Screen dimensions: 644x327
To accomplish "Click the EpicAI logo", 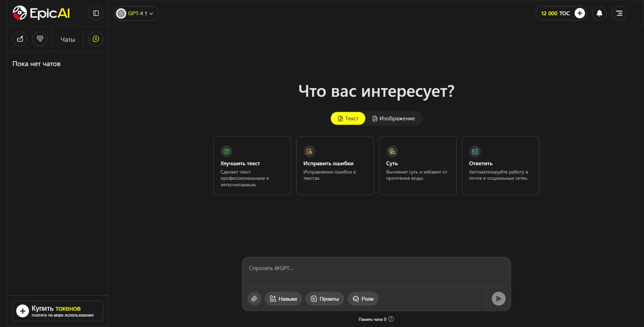I will 40,12.
